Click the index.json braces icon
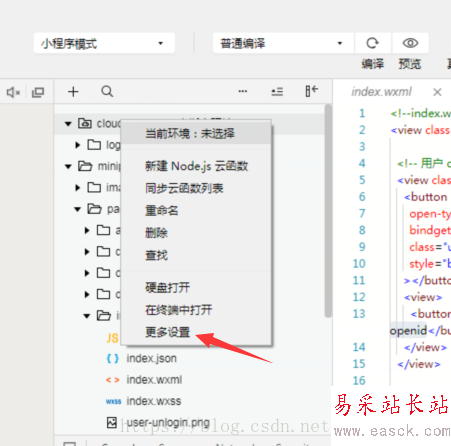The height and width of the screenshot is (446, 451). coord(112,359)
